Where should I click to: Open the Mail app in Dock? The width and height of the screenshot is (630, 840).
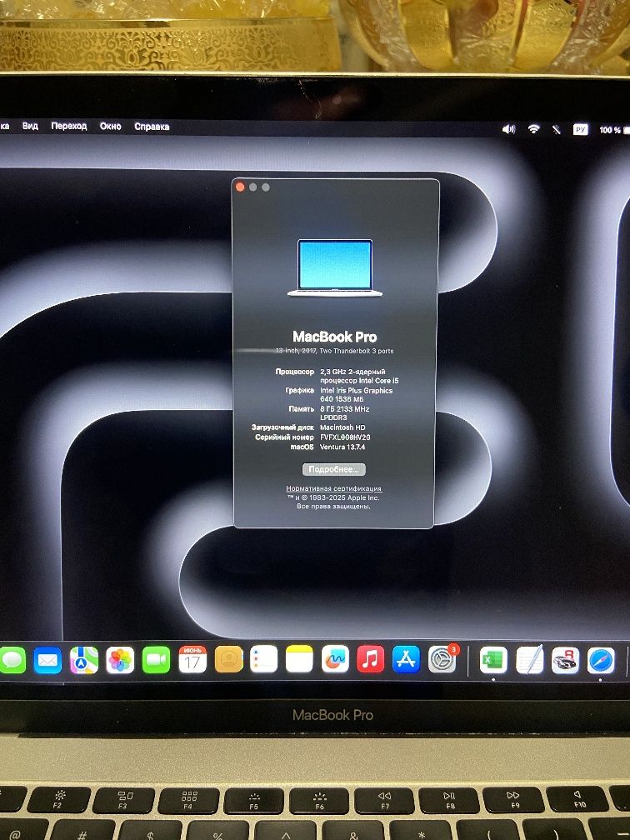[x=47, y=659]
